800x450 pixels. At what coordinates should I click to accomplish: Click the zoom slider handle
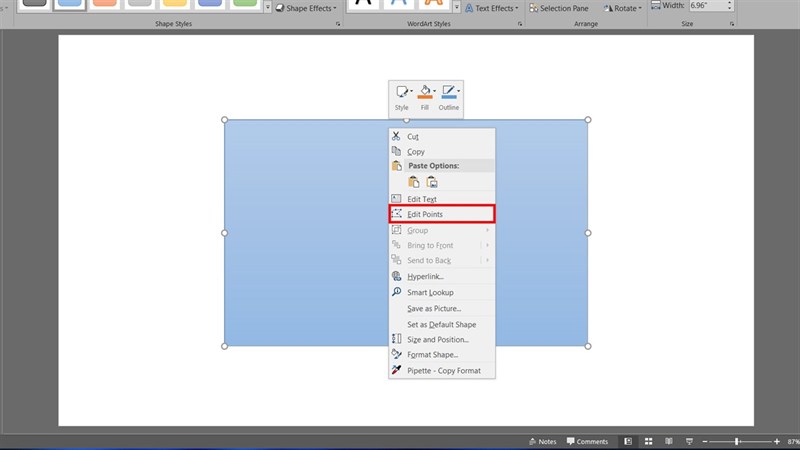tap(738, 441)
